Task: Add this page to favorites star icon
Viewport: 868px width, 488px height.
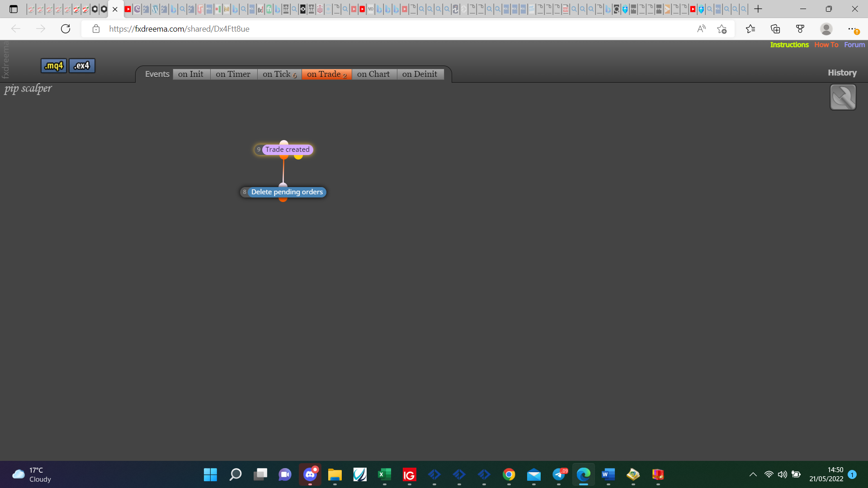Action: click(722, 29)
